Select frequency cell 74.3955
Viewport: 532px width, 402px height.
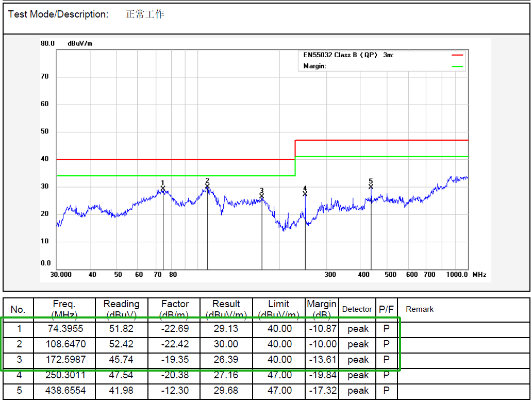[x=64, y=329]
